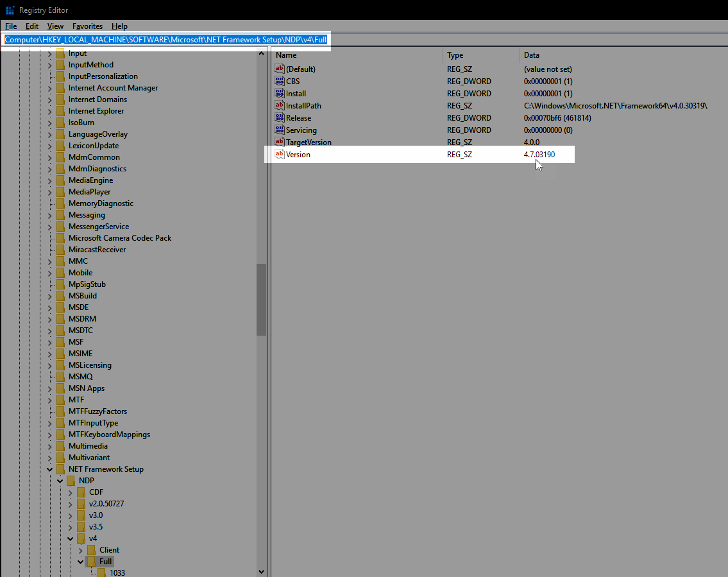
Task: Click the MSBuild folder icon
Action: 60,296
